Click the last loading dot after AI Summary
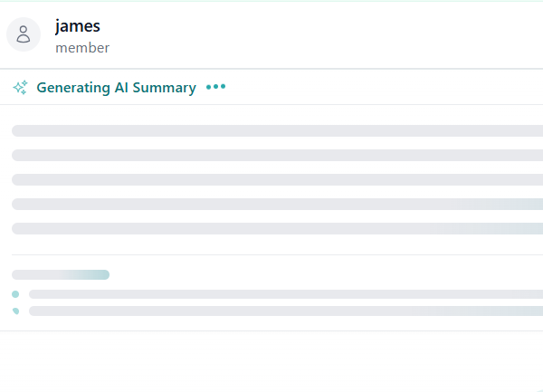 [x=223, y=88]
